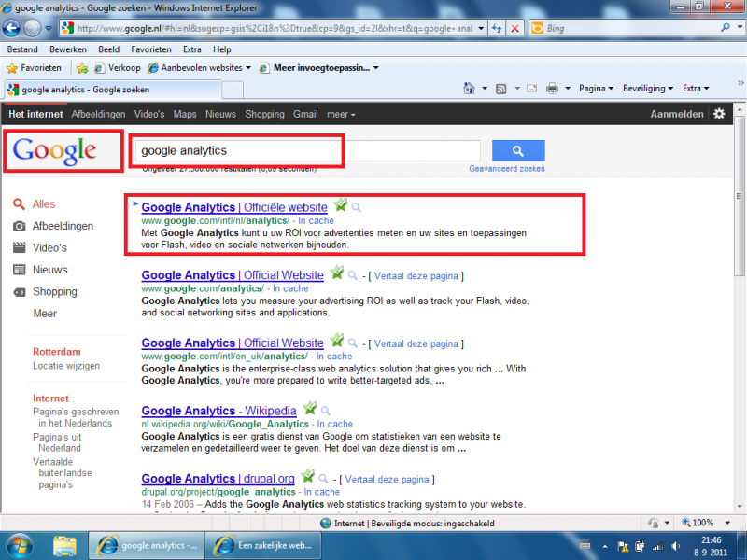Open Google settings gear icon
Image resolution: width=747 pixels, height=560 pixels.
click(x=719, y=114)
